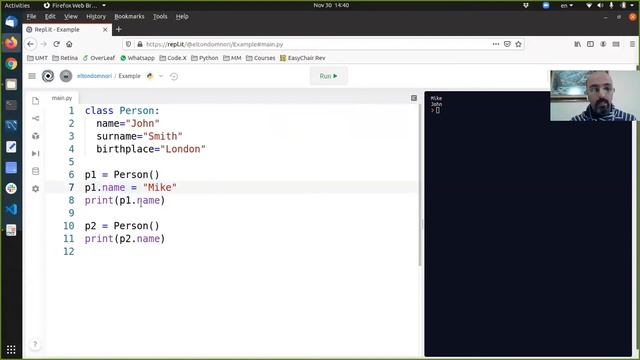Click line 1 class Person:

pyautogui.click(x=122, y=111)
